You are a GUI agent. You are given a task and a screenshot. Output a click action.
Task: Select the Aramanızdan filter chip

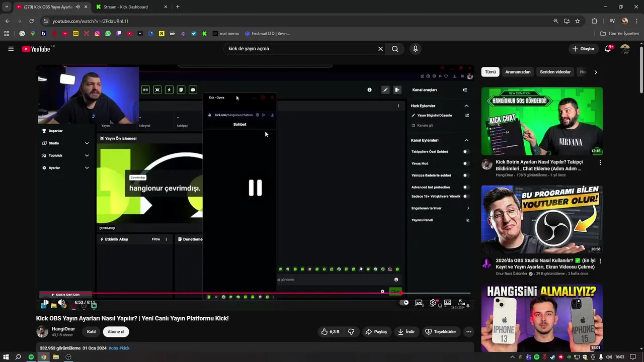518,72
